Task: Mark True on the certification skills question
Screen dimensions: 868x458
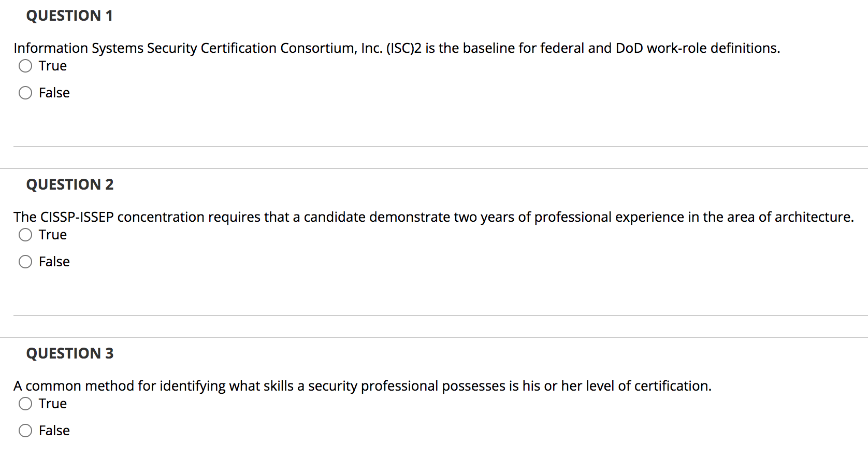Action: [x=25, y=404]
